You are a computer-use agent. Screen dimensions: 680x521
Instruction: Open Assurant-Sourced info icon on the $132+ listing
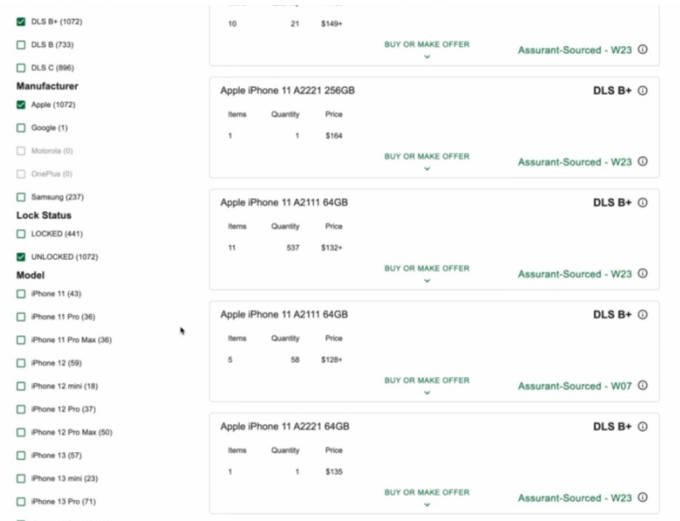642,274
